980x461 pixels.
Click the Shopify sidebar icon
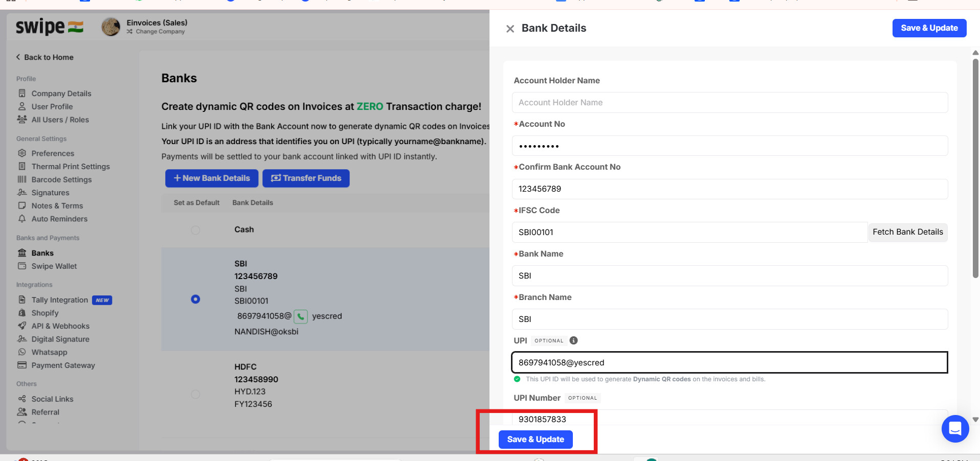coord(22,313)
